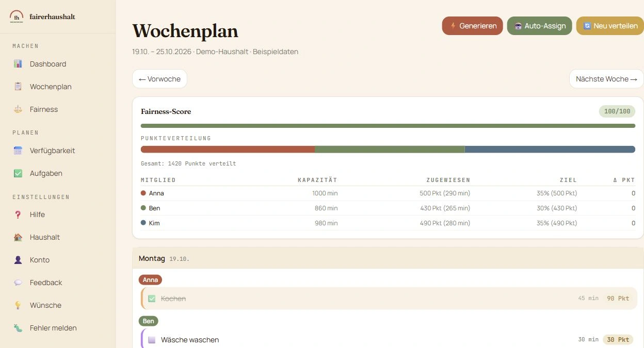Click Ben's Ziel value 30% (430 Pkt)
The image size is (644, 348).
tap(557, 208)
